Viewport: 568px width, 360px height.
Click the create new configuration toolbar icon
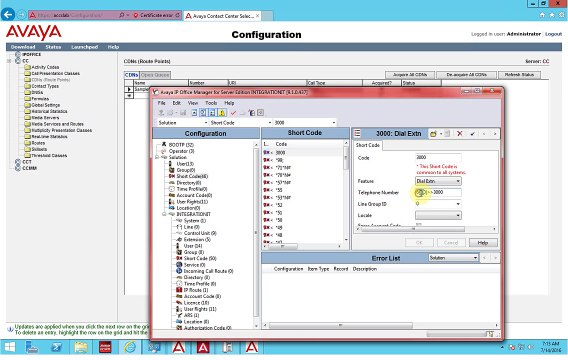click(252, 113)
